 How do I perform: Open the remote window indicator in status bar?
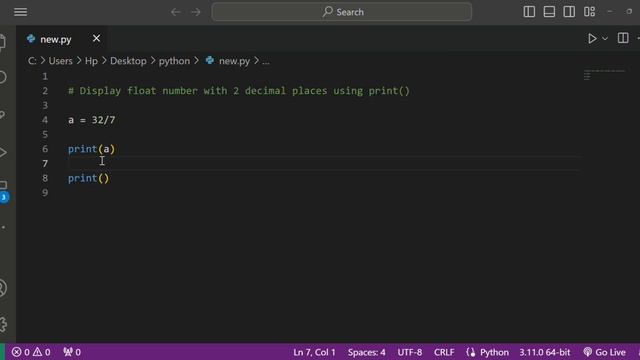2,352
